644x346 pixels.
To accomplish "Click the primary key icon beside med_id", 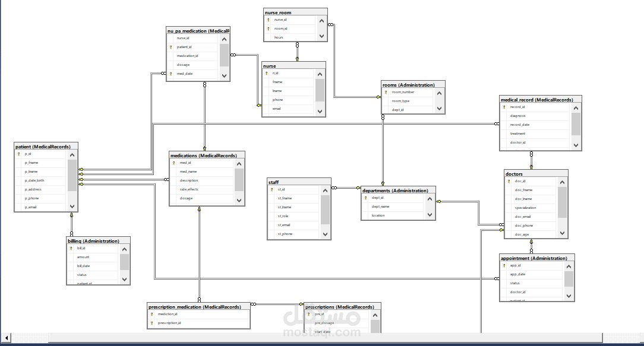I will tap(173, 163).
